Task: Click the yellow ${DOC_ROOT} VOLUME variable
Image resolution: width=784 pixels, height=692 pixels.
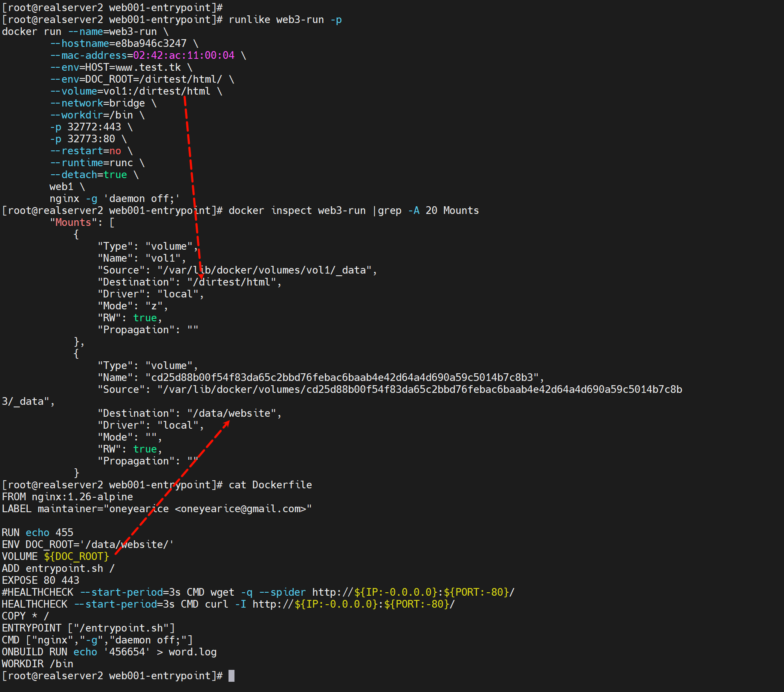Action: tap(76, 556)
